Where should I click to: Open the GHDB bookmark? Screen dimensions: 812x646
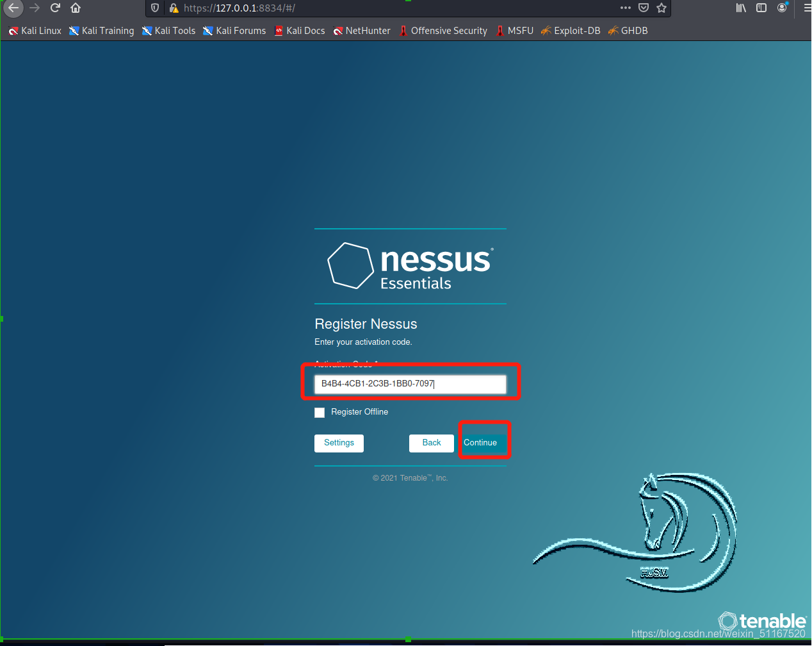pyautogui.click(x=628, y=31)
